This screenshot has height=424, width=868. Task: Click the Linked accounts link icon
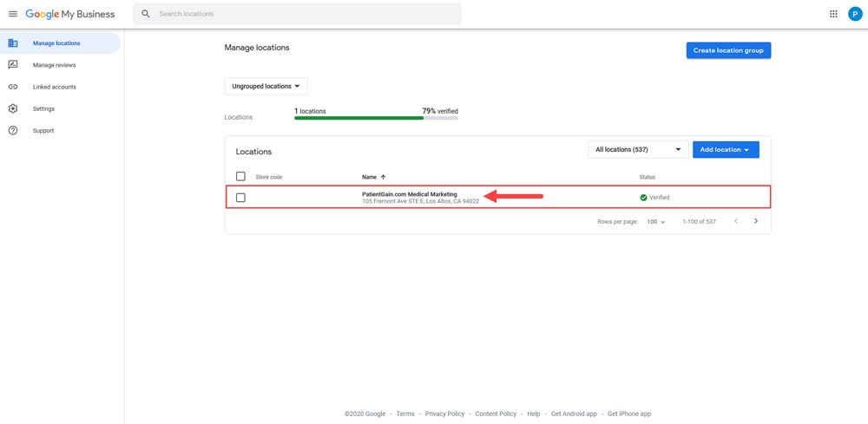point(13,87)
